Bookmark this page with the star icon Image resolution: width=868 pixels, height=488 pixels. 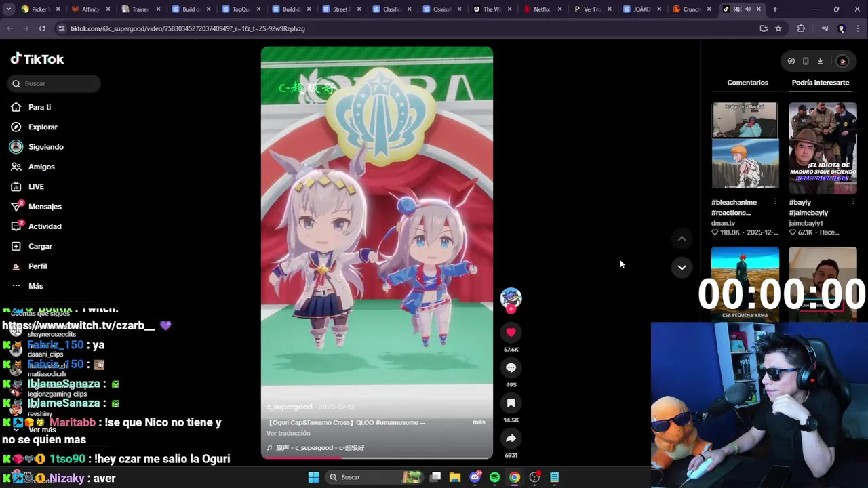pos(778,28)
